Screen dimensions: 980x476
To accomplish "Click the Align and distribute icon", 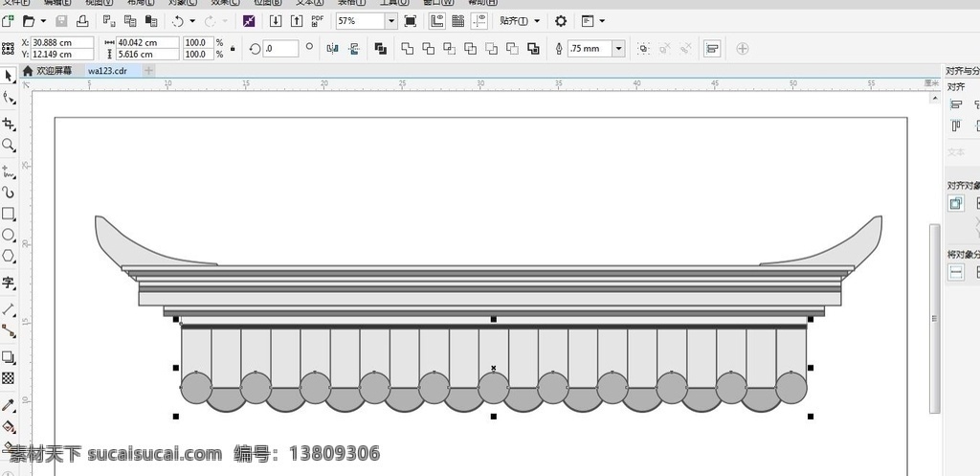I will pos(712,48).
